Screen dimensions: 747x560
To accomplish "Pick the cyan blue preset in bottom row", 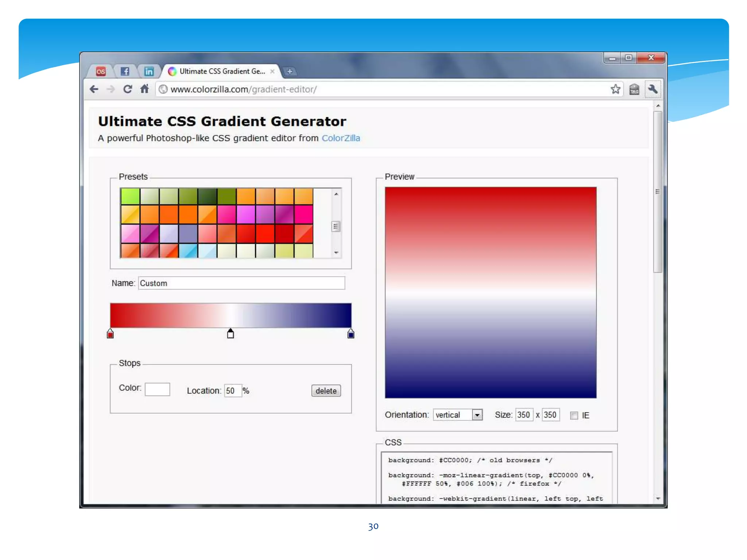I will tap(188, 251).
